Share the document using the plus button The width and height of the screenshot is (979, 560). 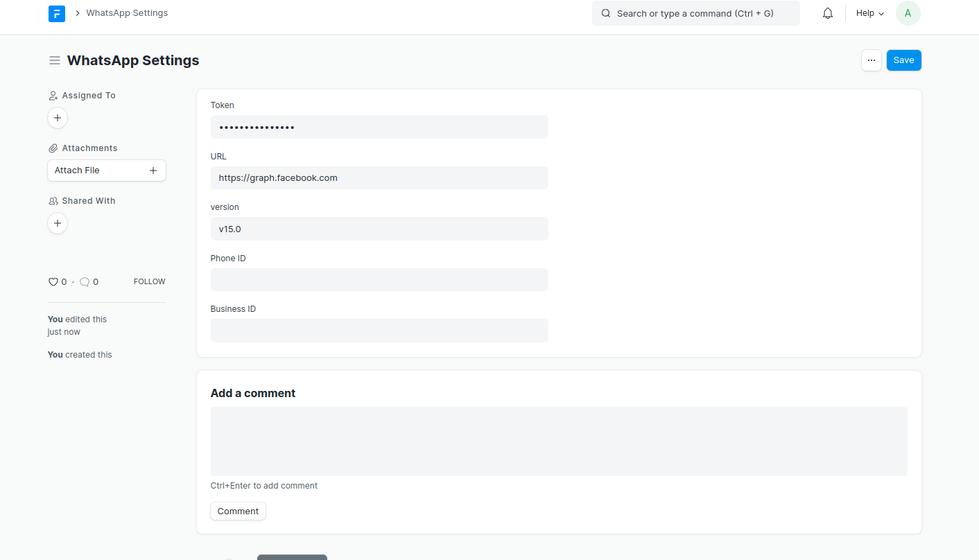(x=58, y=223)
